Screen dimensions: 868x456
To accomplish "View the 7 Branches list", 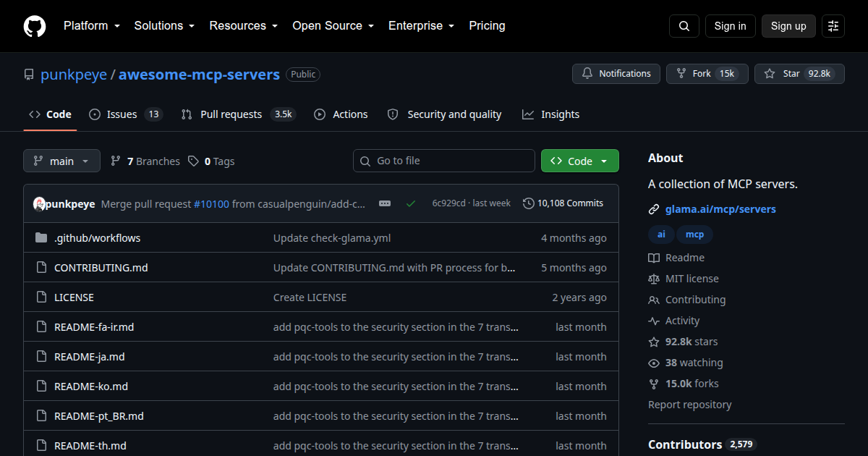I will (145, 161).
